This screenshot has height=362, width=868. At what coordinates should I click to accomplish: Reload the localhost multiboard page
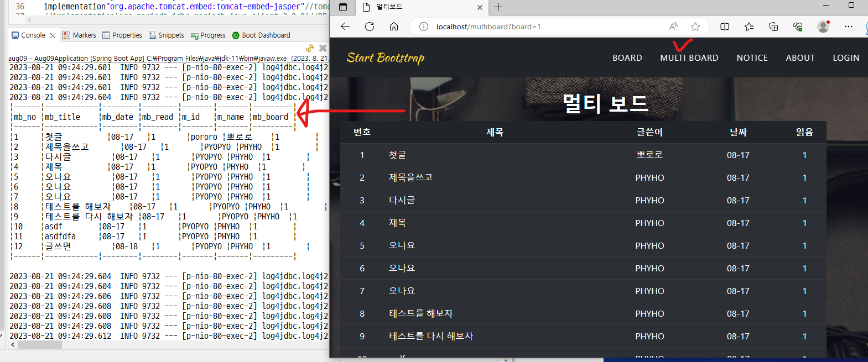370,27
